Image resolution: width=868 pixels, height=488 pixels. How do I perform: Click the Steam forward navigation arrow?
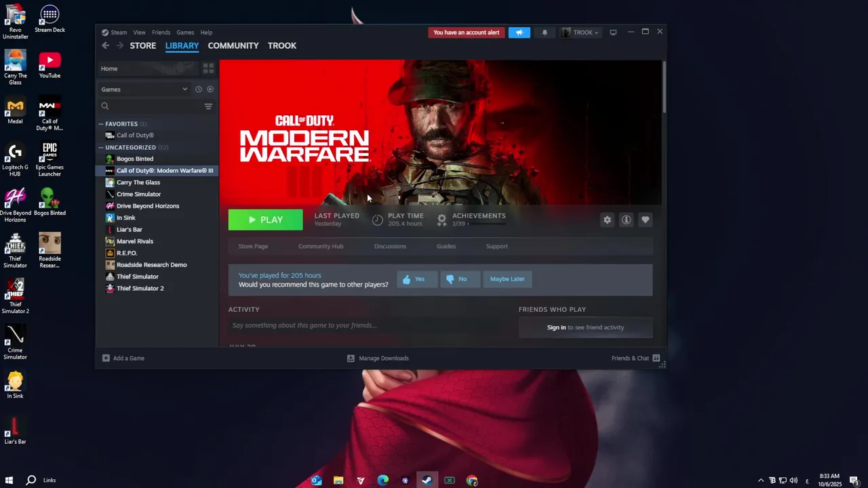point(120,45)
